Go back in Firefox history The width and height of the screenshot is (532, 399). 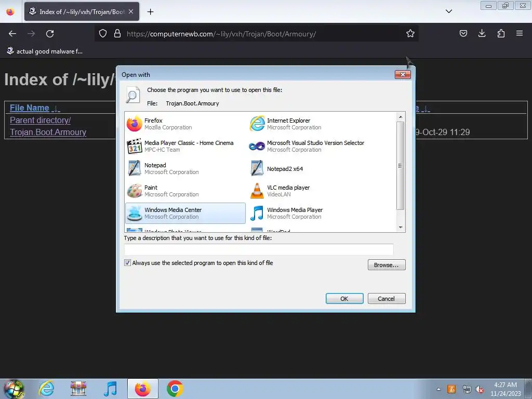click(12, 34)
